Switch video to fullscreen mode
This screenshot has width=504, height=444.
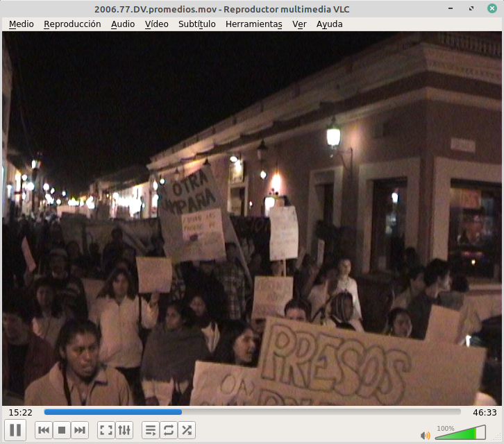(x=106, y=430)
